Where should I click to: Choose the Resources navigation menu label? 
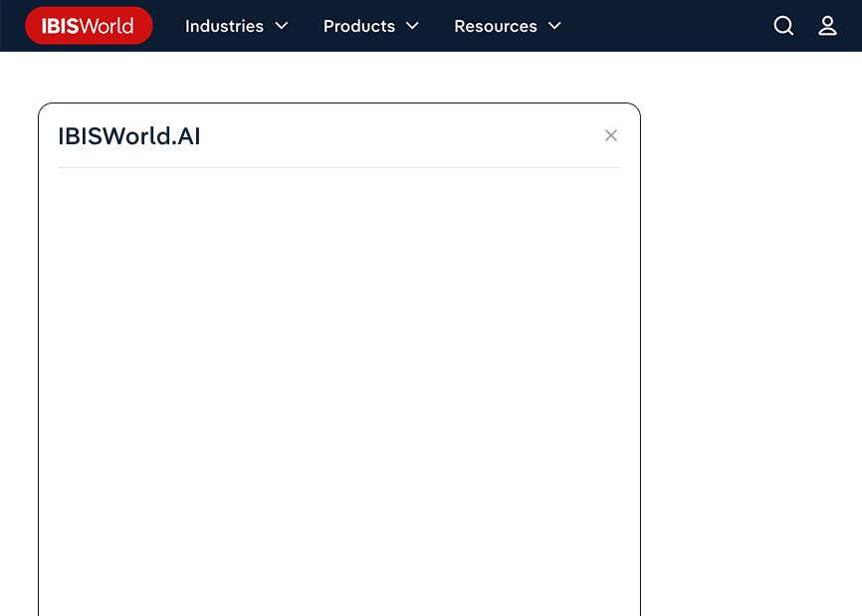pyautogui.click(x=495, y=26)
